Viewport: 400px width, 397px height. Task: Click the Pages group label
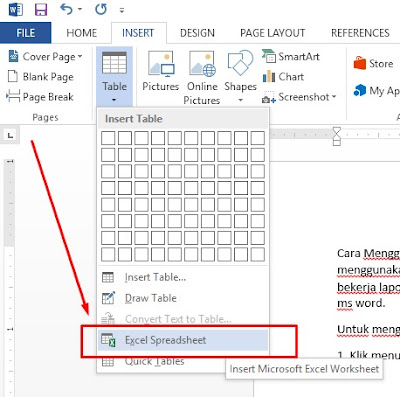coord(45,117)
